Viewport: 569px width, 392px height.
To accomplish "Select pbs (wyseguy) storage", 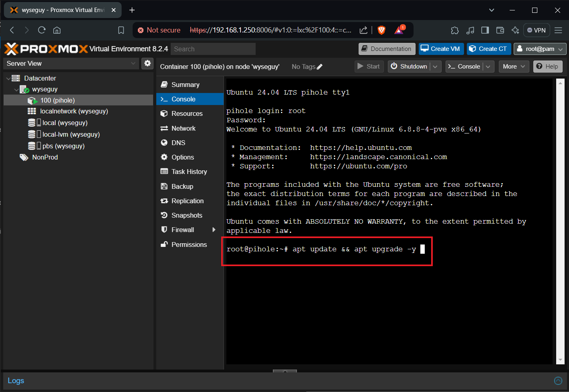I will pyautogui.click(x=79, y=146).
